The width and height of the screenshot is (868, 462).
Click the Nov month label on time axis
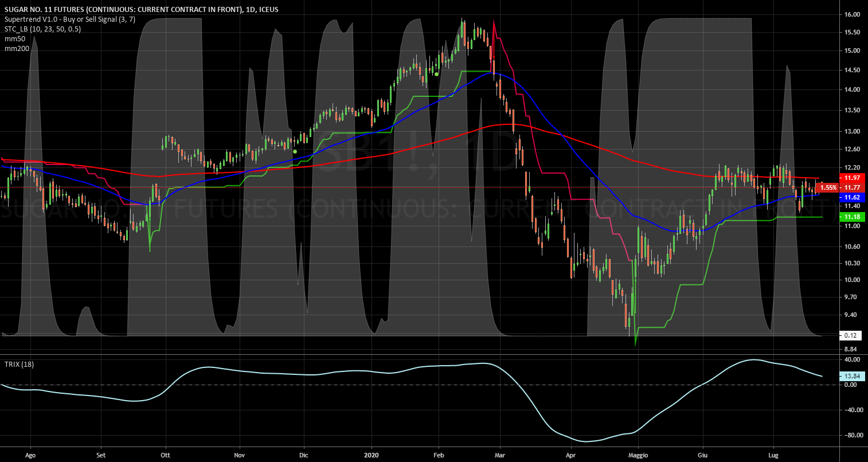pos(240,455)
